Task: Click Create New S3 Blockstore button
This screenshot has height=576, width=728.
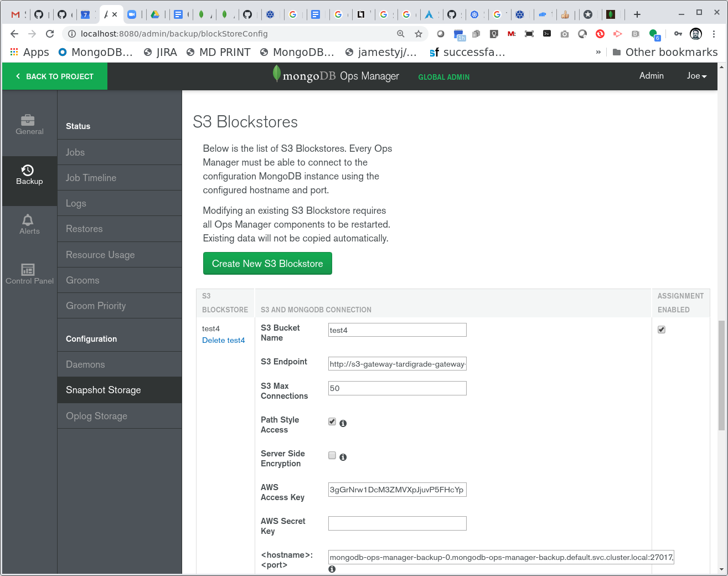Action: tap(267, 264)
